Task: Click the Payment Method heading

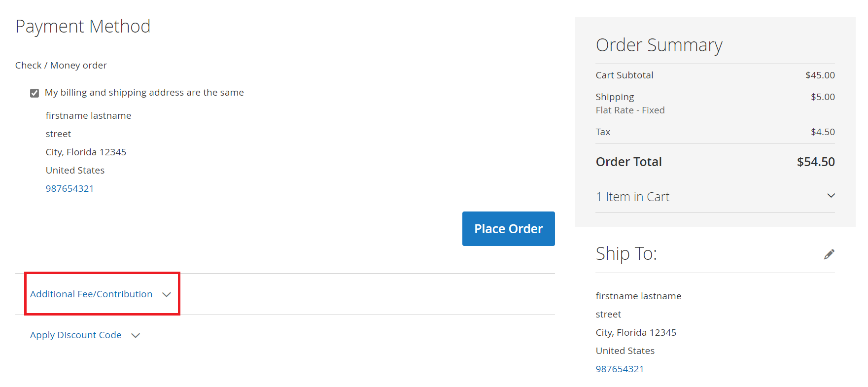Action: coord(83,27)
